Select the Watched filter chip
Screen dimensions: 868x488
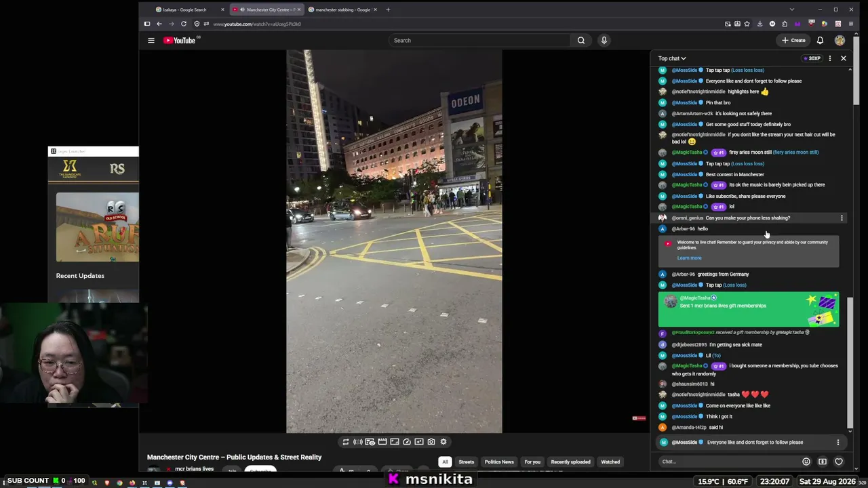coord(610,462)
